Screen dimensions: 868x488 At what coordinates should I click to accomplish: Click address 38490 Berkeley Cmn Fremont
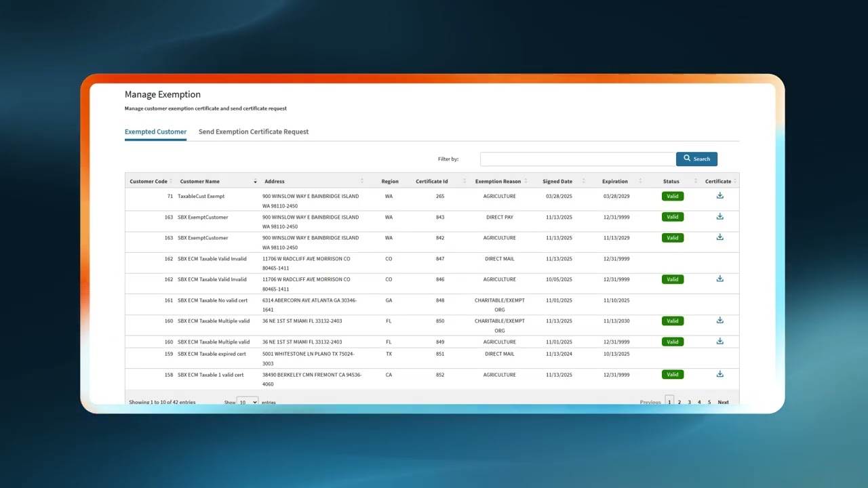[x=312, y=379]
